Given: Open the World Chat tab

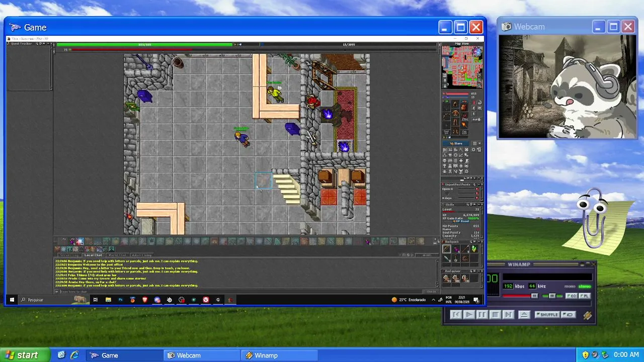Looking at the screenshot, I should [117, 255].
